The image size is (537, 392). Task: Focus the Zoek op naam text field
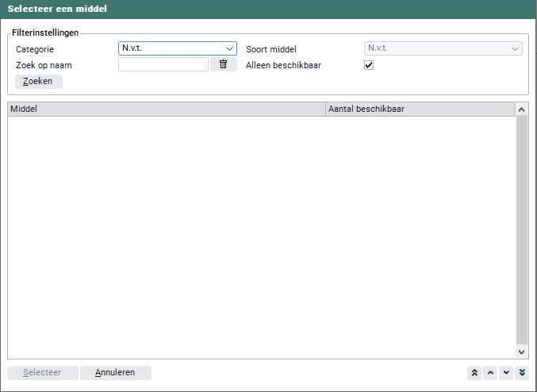[163, 65]
